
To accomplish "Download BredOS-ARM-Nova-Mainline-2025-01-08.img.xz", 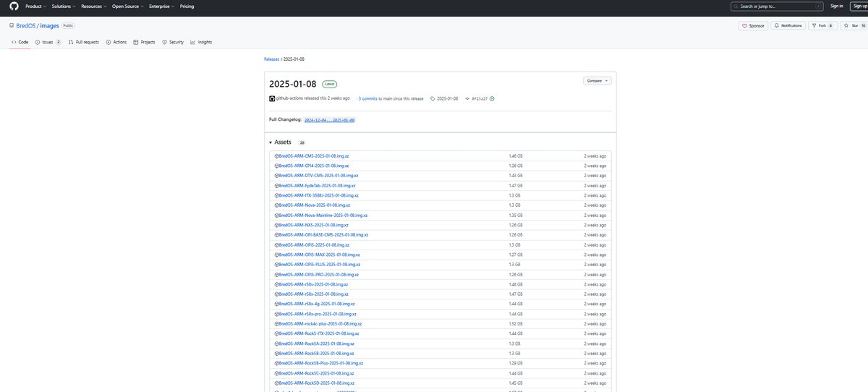I will [x=323, y=216].
